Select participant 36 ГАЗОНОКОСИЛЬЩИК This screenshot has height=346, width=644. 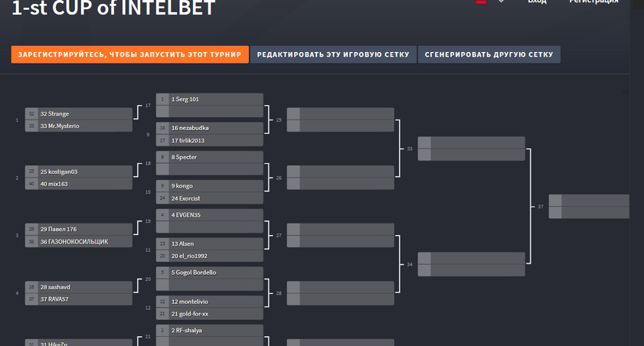[x=78, y=242]
